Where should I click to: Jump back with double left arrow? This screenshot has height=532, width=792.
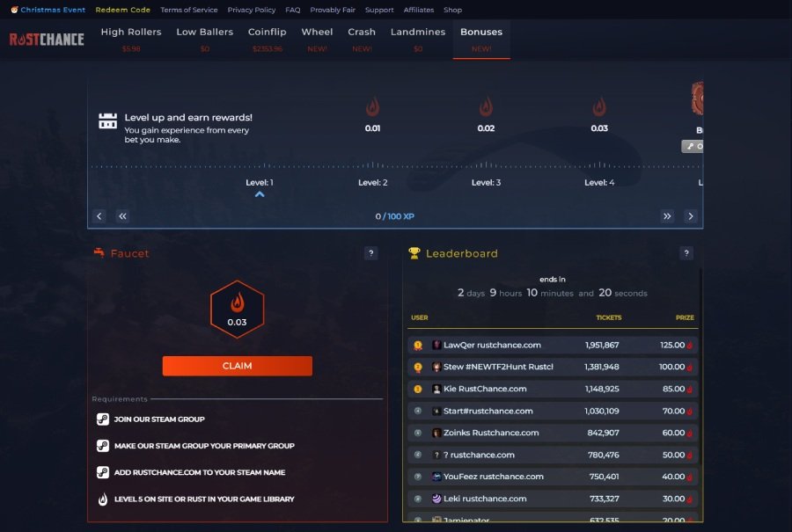[122, 216]
